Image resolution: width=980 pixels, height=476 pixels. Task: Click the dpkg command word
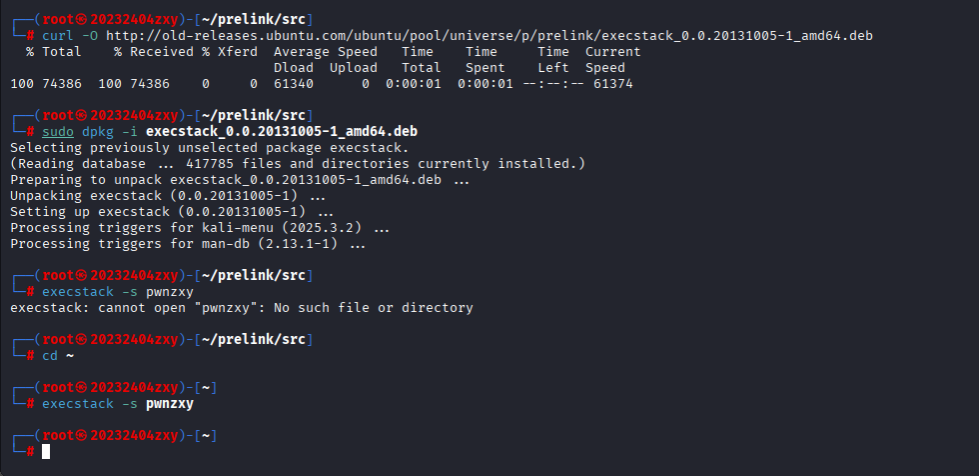tap(98, 131)
